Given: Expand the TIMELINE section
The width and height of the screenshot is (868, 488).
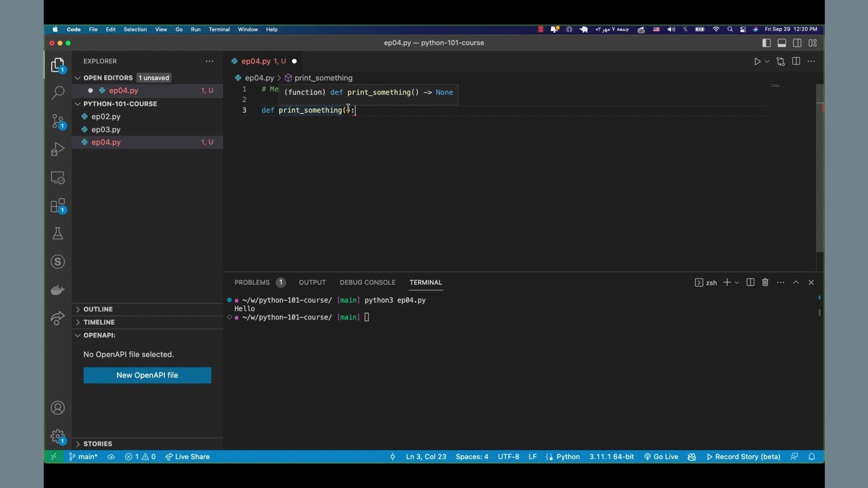Looking at the screenshot, I should click(x=99, y=322).
